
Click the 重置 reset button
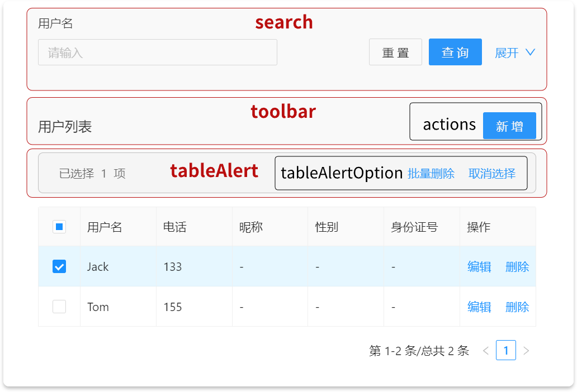(395, 52)
